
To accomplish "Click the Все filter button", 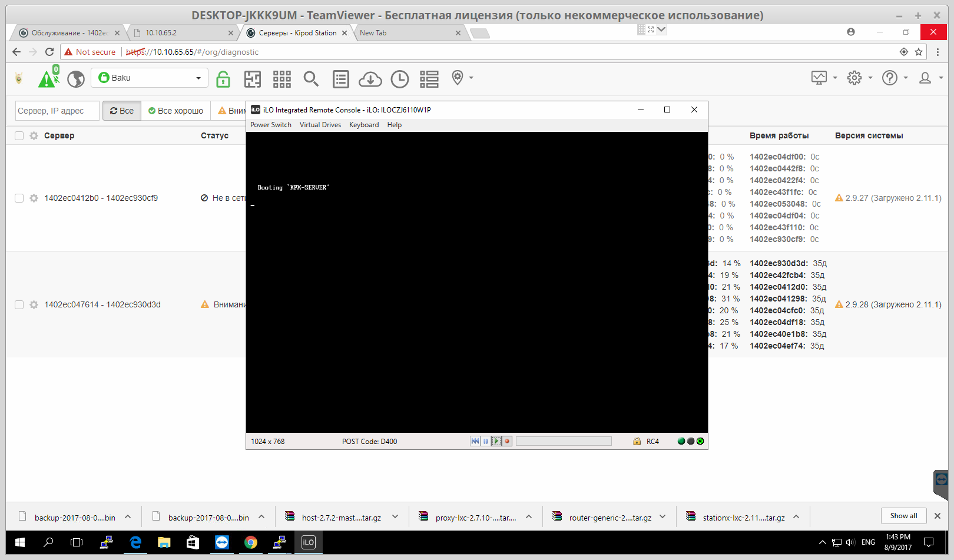I will [x=122, y=111].
